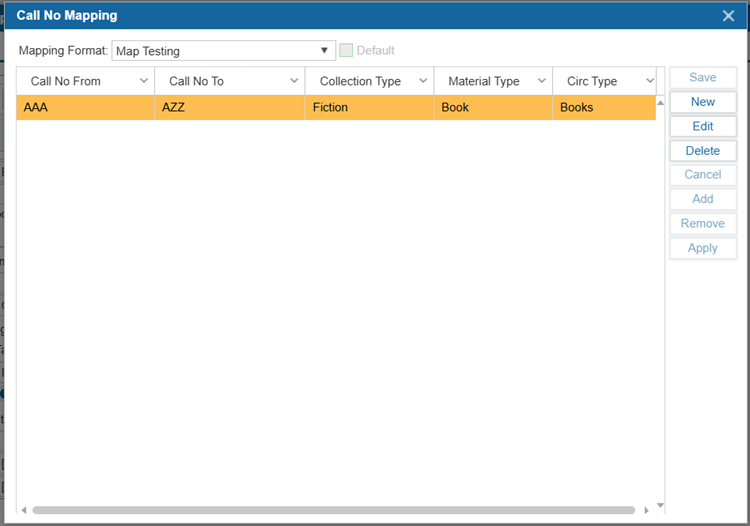Open Call No To column filter arrow
Viewport: 750px width, 526px height.
[294, 81]
